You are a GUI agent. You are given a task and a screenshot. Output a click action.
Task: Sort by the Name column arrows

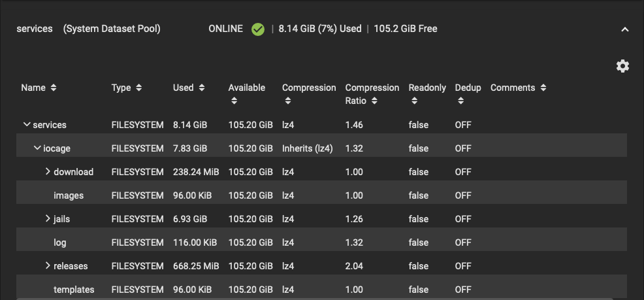(x=54, y=88)
